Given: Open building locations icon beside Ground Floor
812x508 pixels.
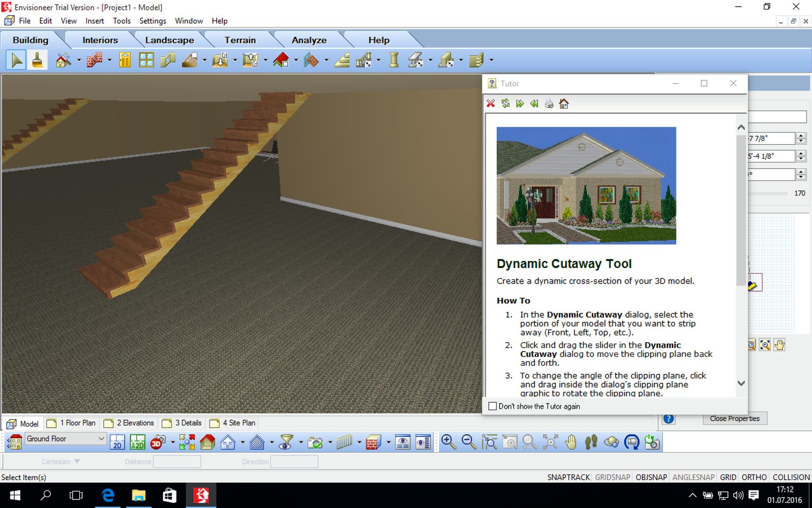Looking at the screenshot, I should coord(15,442).
